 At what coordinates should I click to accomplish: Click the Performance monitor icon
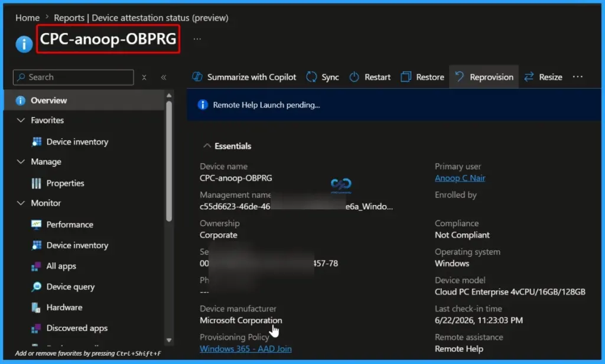pos(36,225)
